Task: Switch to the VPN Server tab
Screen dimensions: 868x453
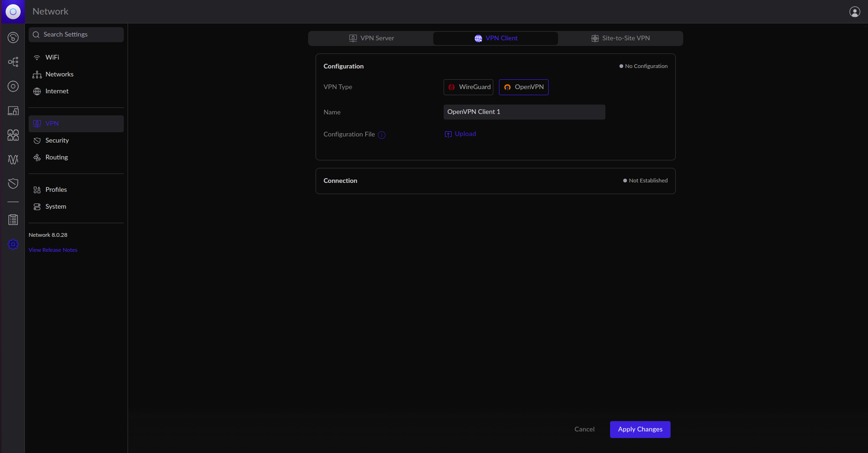Action: point(371,38)
